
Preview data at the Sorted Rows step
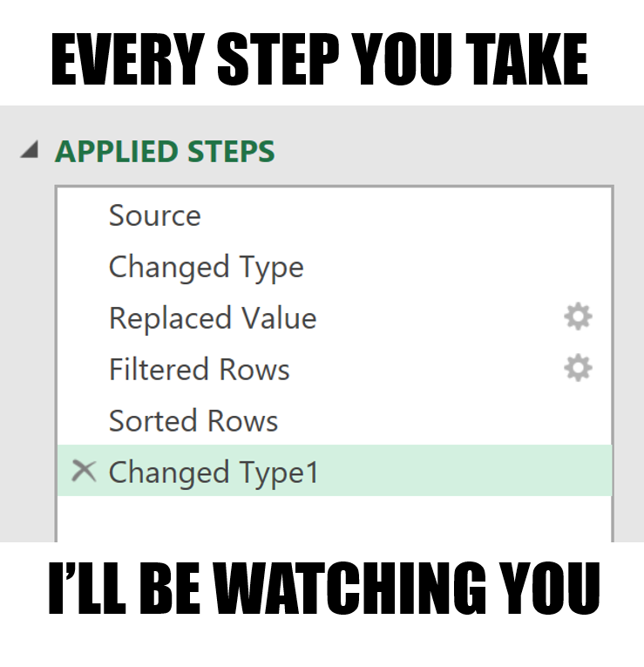click(x=193, y=421)
